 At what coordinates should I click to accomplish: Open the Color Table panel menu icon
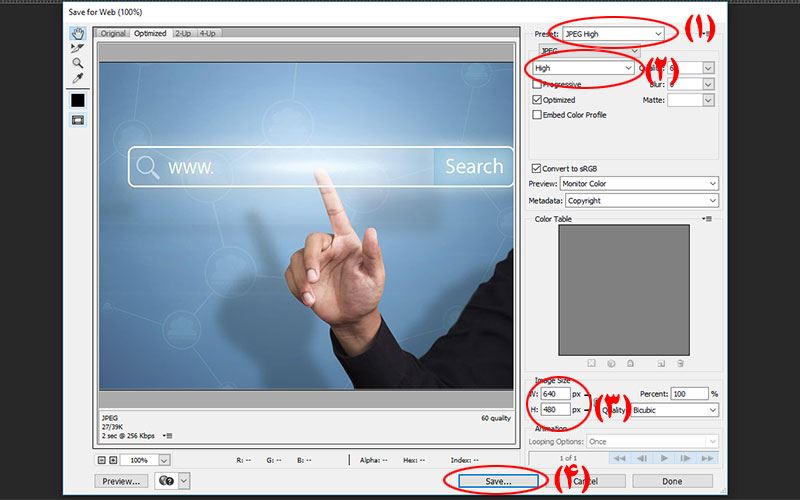coord(707,219)
